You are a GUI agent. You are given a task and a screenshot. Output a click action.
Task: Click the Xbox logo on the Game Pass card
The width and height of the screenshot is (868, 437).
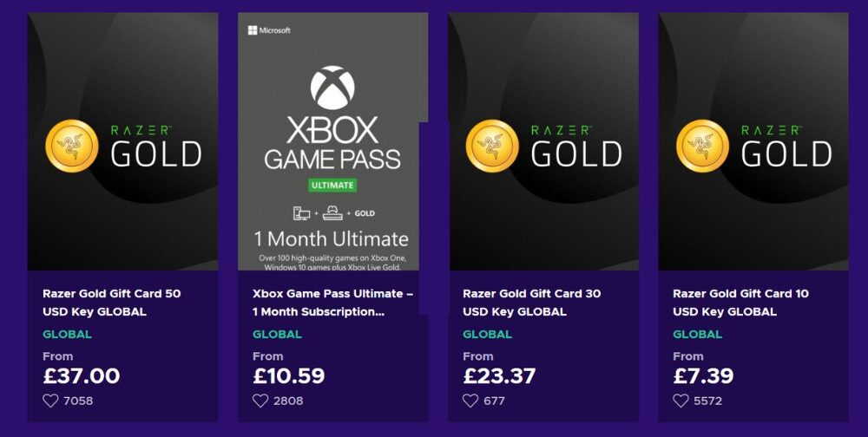333,88
